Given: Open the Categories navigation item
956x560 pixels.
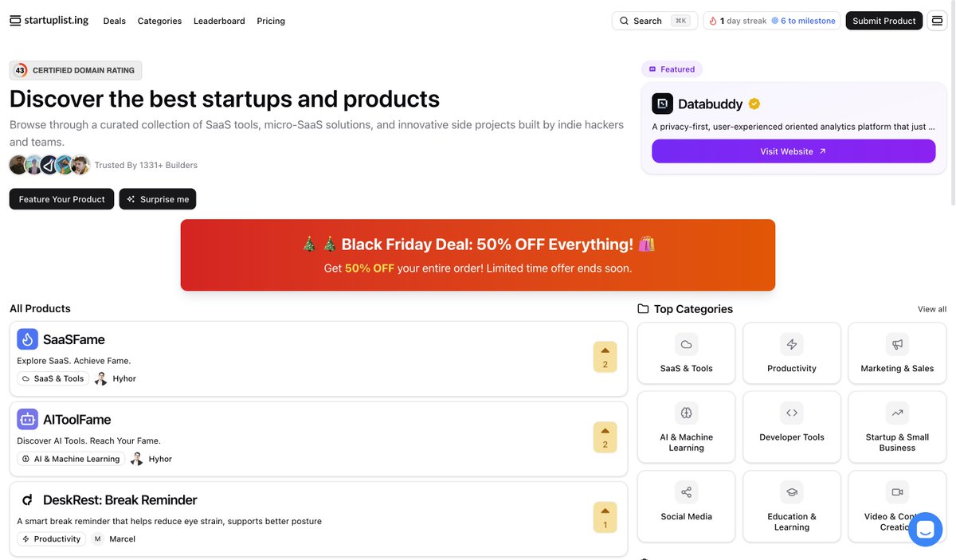Looking at the screenshot, I should pos(159,21).
